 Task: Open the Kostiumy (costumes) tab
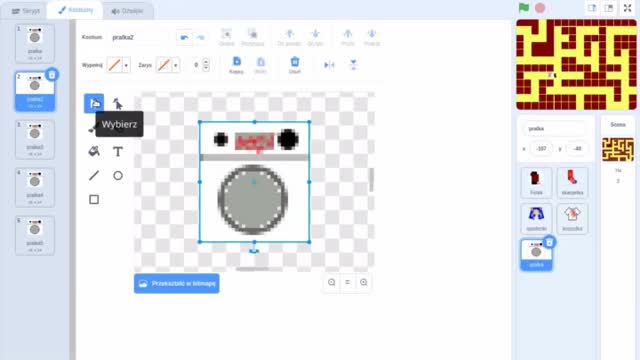pos(76,10)
